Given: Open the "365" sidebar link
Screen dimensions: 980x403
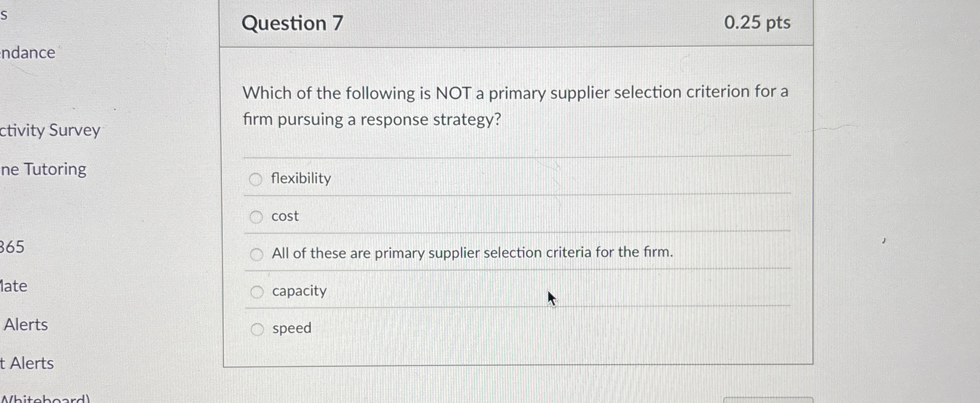Looking at the screenshot, I should (12, 247).
